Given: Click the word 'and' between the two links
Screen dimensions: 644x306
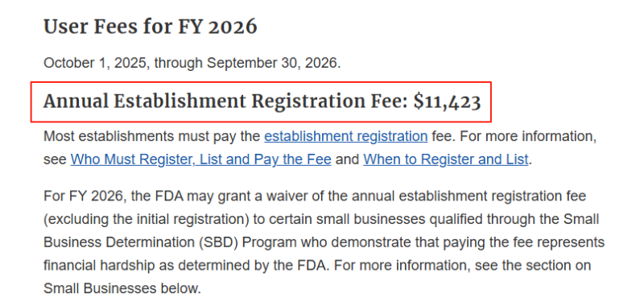Looking at the screenshot, I should (x=347, y=159).
